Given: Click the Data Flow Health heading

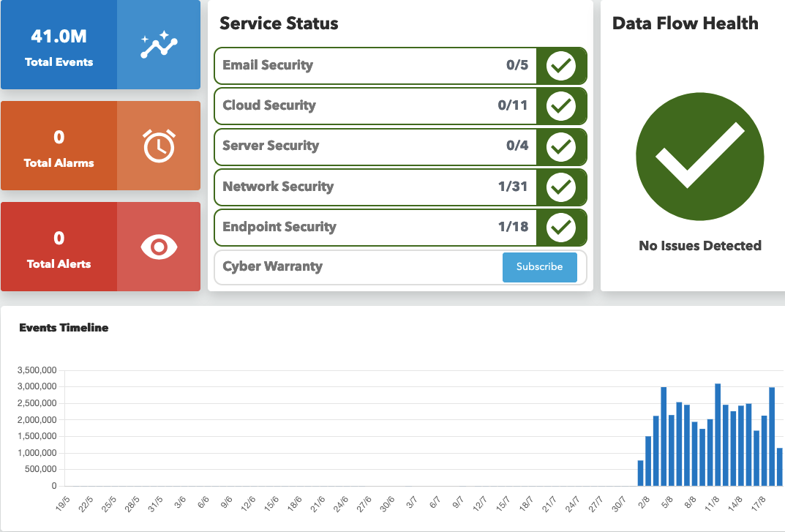Looking at the screenshot, I should (686, 23).
